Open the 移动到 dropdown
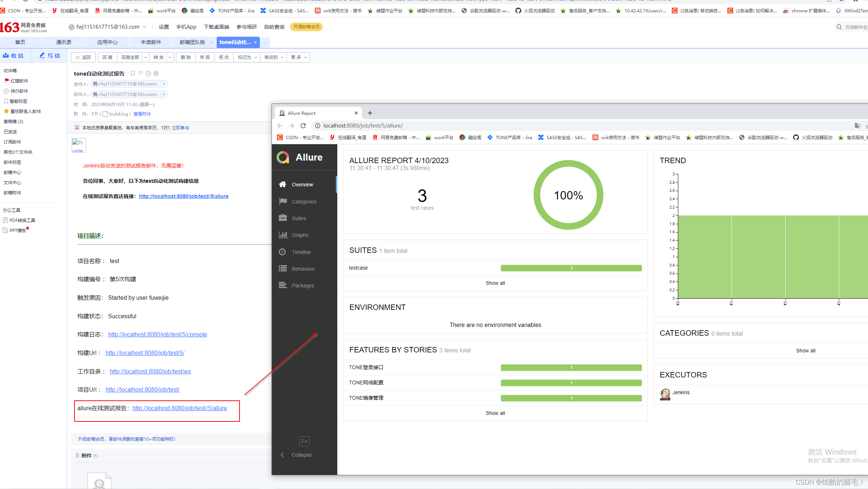This screenshot has height=489, width=868. pyautogui.click(x=274, y=57)
